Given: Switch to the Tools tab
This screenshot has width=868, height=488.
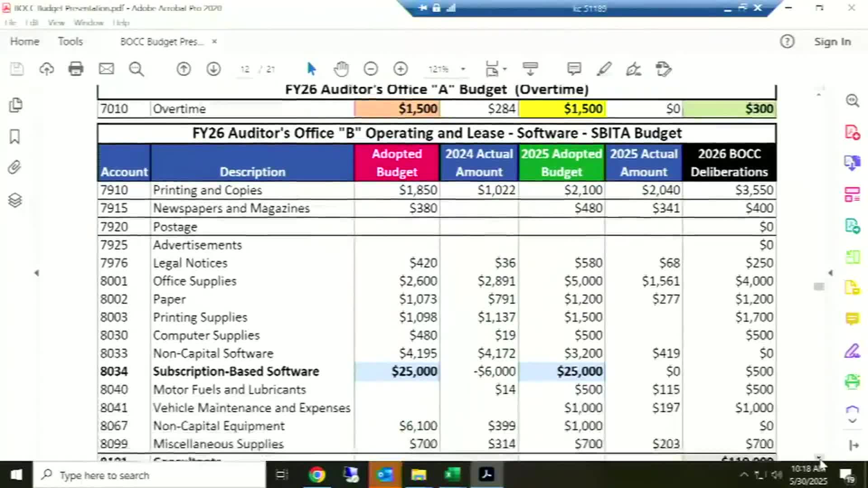Looking at the screenshot, I should [x=71, y=41].
